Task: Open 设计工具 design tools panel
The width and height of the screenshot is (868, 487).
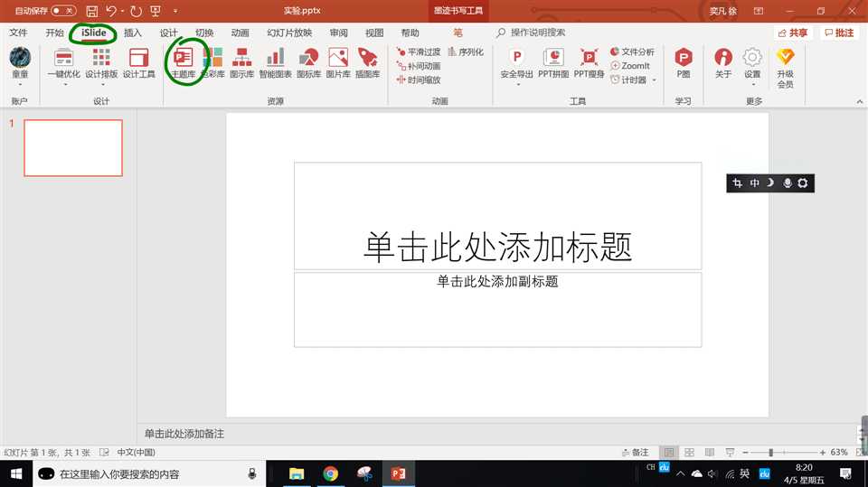Action: [138, 63]
